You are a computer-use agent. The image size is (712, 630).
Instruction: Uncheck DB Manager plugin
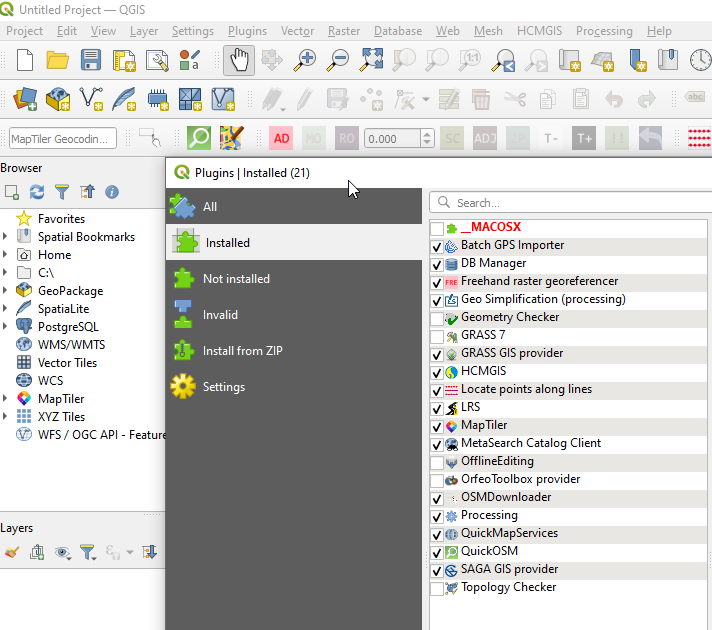click(x=437, y=264)
